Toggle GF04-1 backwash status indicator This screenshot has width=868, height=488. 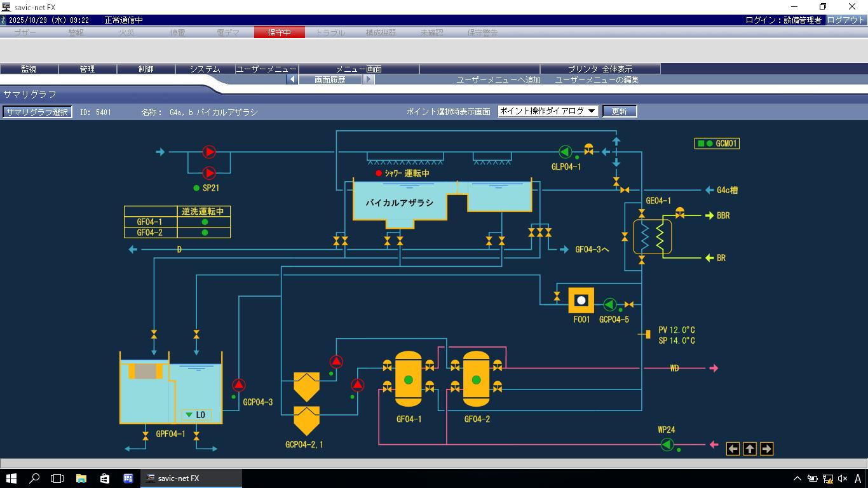pos(205,222)
